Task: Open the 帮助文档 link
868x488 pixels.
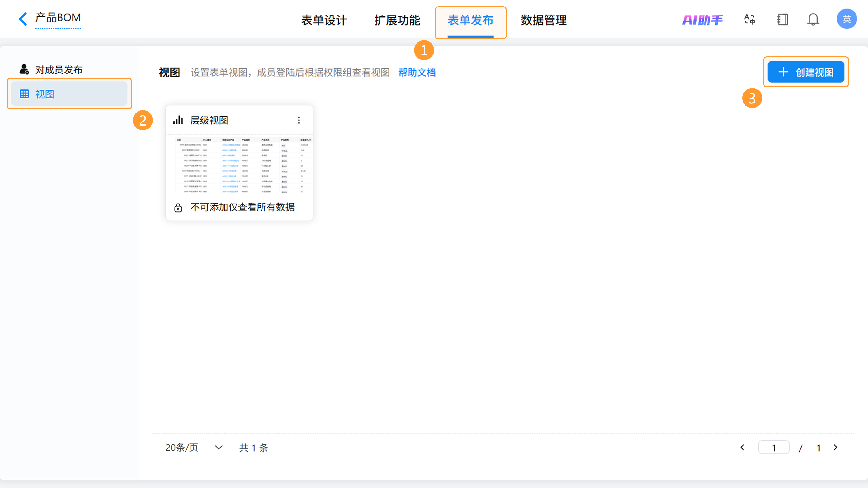Action: 417,72
